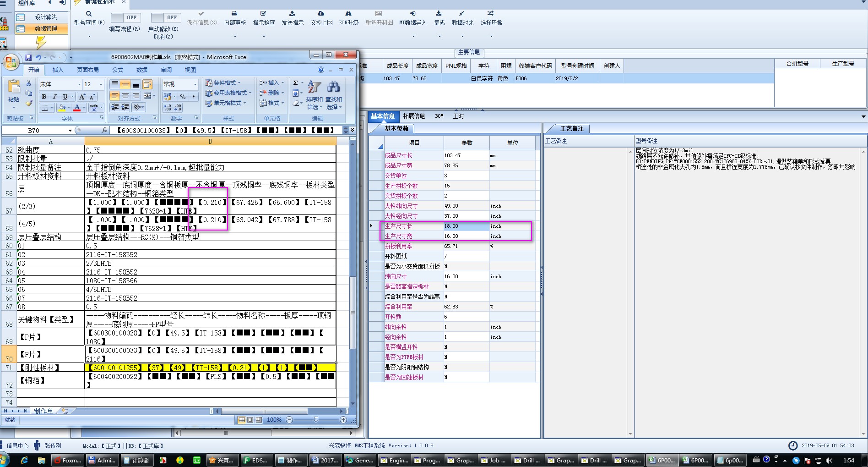Apply italic formatting in Excel

54,97
